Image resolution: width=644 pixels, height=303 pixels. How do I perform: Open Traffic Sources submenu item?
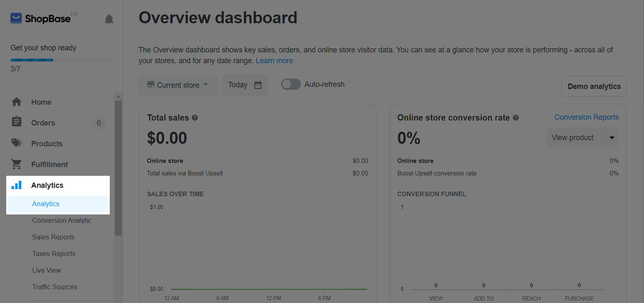pos(54,287)
